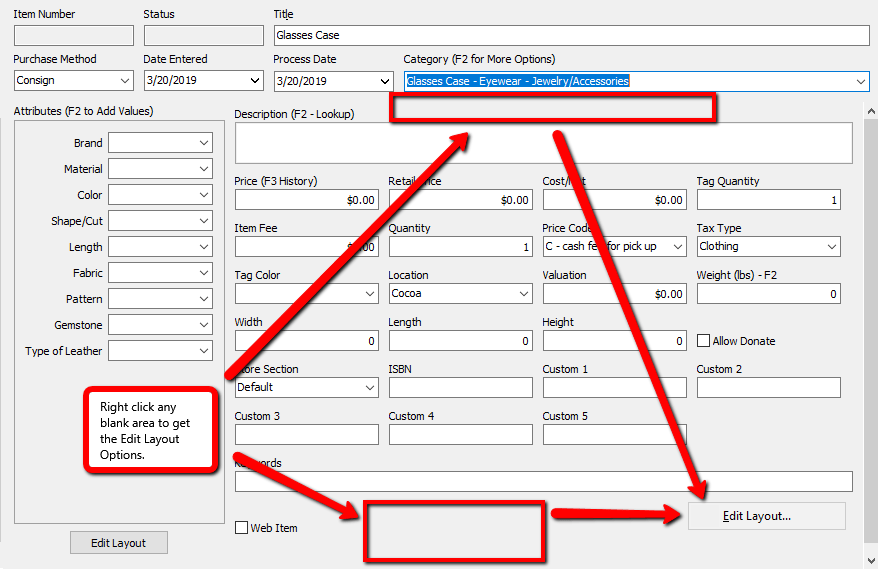Click the Height field

coord(614,341)
